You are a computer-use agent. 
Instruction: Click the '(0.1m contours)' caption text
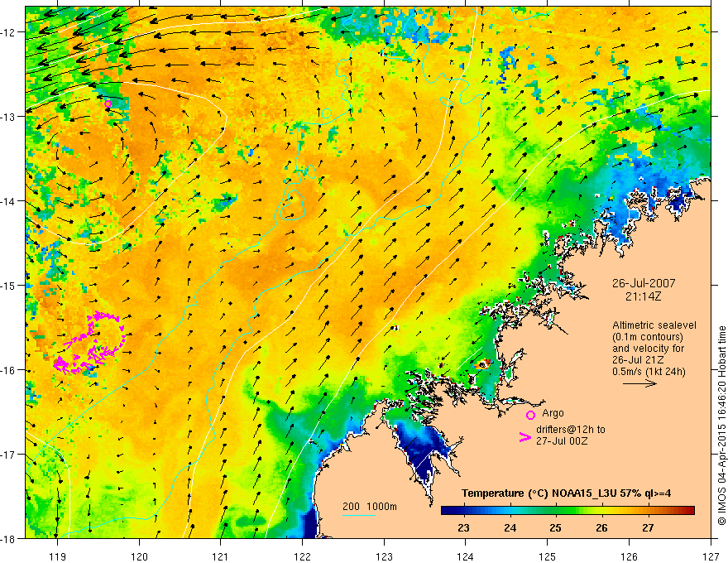click(648, 337)
